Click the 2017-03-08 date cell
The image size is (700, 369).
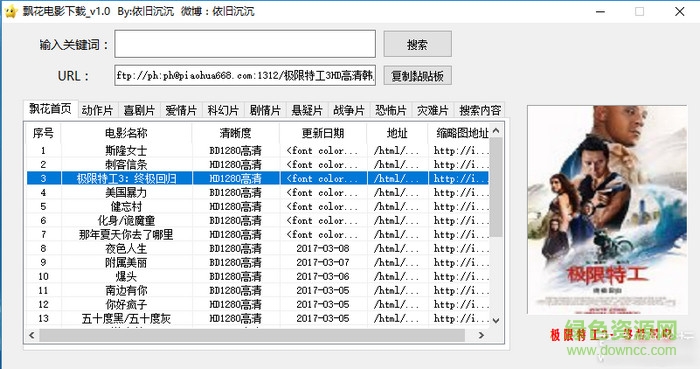[x=323, y=248]
